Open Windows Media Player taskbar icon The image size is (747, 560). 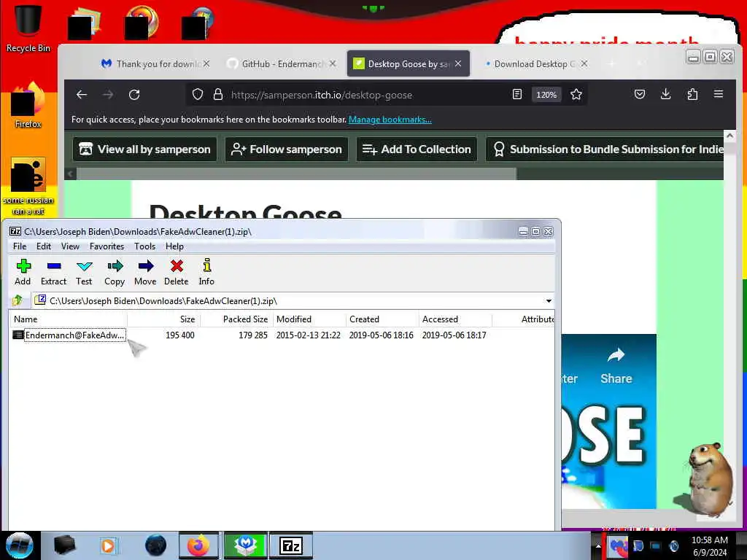pos(108,545)
